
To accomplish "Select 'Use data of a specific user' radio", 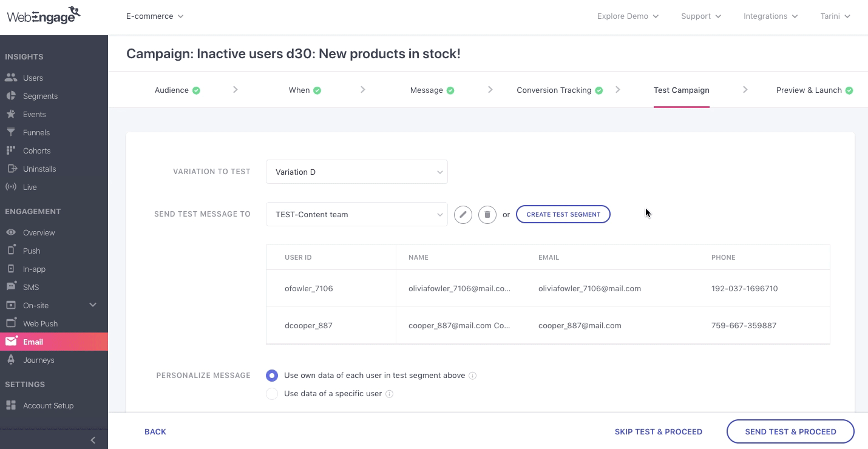I will [x=273, y=394].
